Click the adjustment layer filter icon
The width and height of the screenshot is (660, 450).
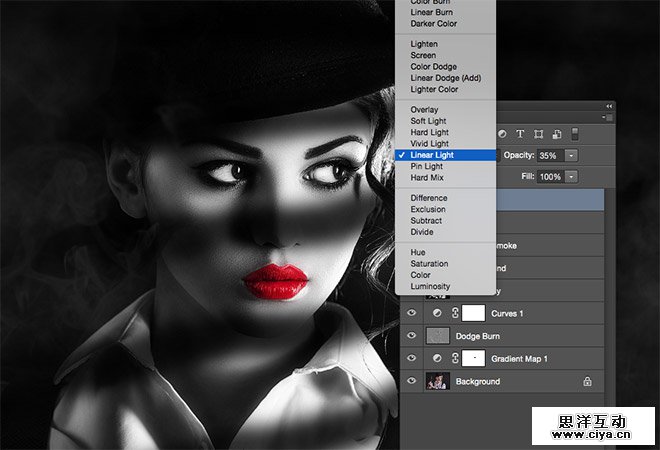503,134
